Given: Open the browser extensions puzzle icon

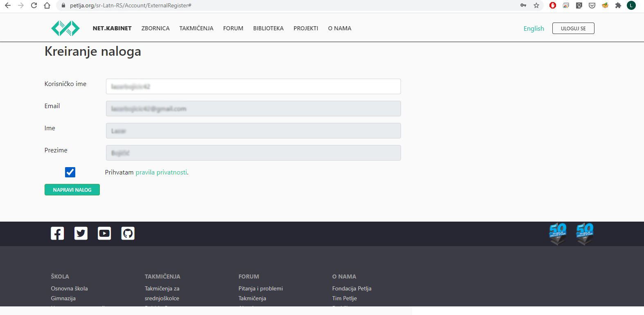Looking at the screenshot, I should pyautogui.click(x=618, y=5).
